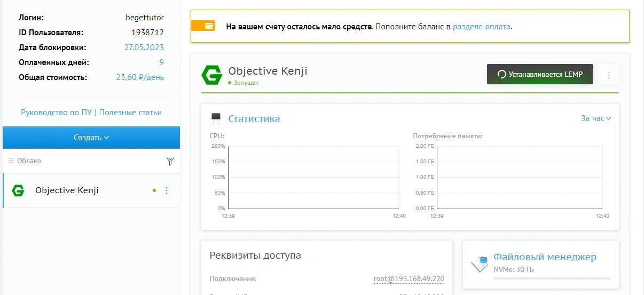Open Руководство по ПУ link
This screenshot has height=295, width=644.
[56, 113]
